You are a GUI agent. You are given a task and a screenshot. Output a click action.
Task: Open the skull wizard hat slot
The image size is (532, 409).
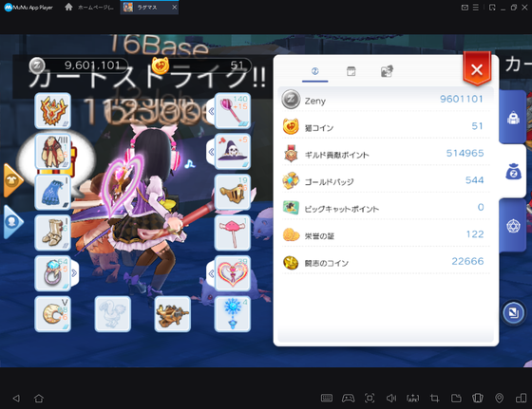[233, 151]
